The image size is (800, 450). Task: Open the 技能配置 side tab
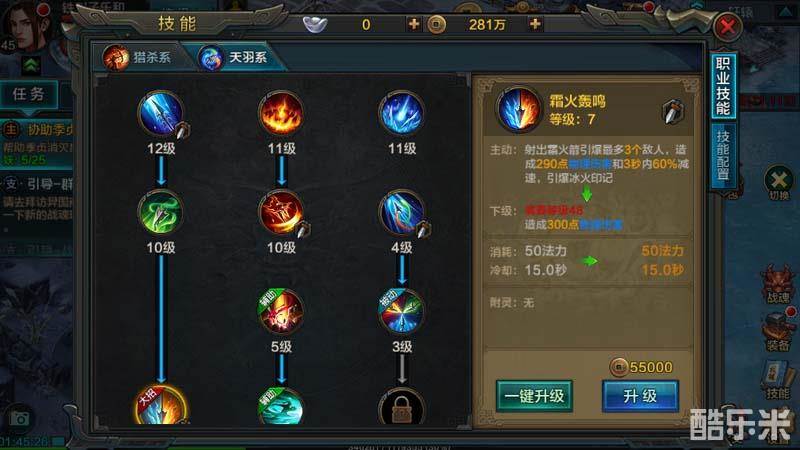[x=723, y=155]
